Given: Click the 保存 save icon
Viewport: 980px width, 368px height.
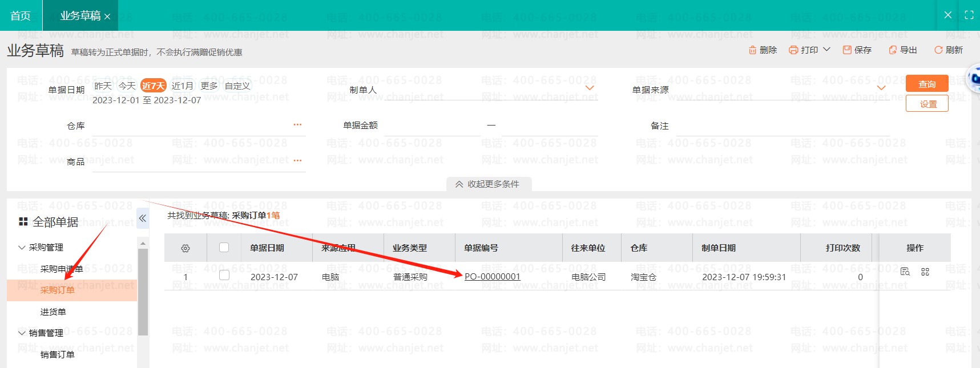Looking at the screenshot, I should [847, 50].
